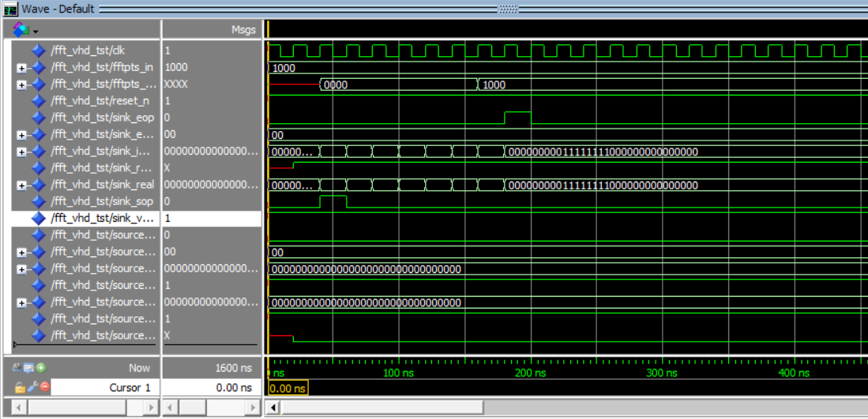Click the high pulse on sink_sop waveform

[333, 200]
